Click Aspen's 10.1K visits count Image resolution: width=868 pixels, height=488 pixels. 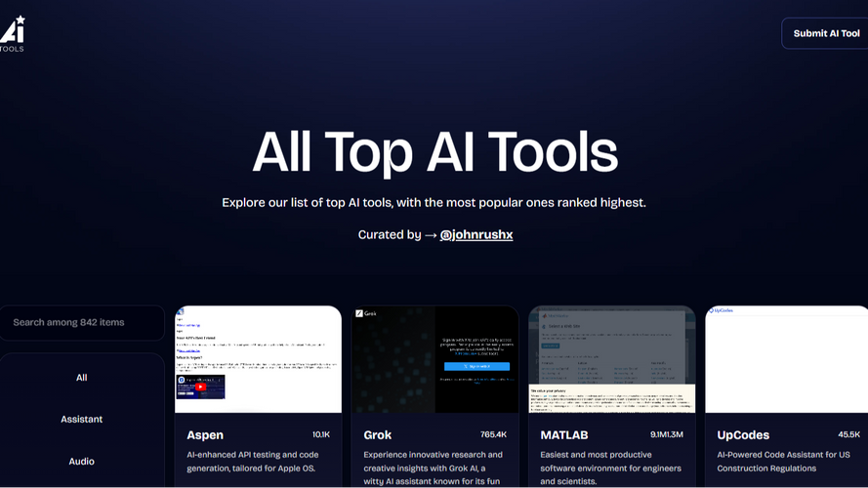(x=321, y=435)
